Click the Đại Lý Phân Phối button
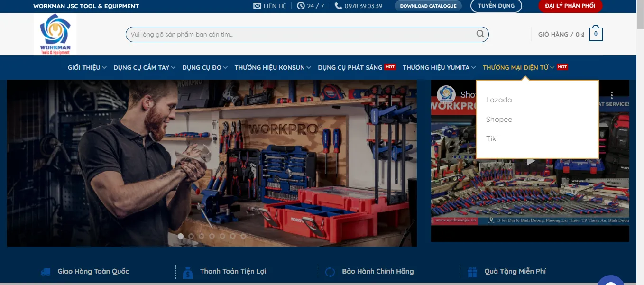This screenshot has width=644, height=285. [x=570, y=6]
